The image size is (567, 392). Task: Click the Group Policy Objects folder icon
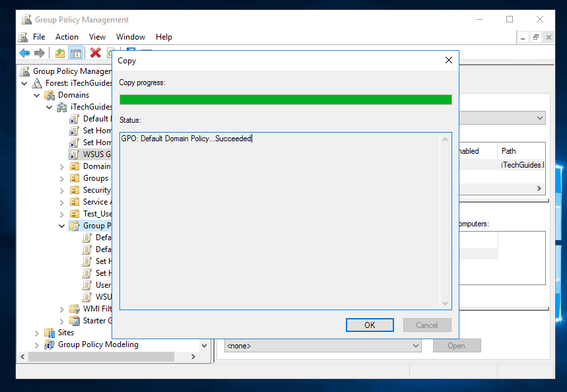(75, 226)
